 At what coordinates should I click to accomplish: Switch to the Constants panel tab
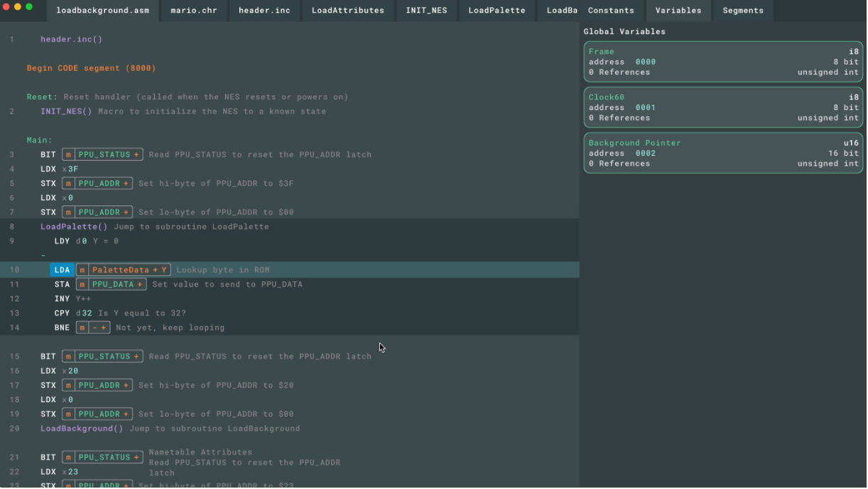(611, 11)
